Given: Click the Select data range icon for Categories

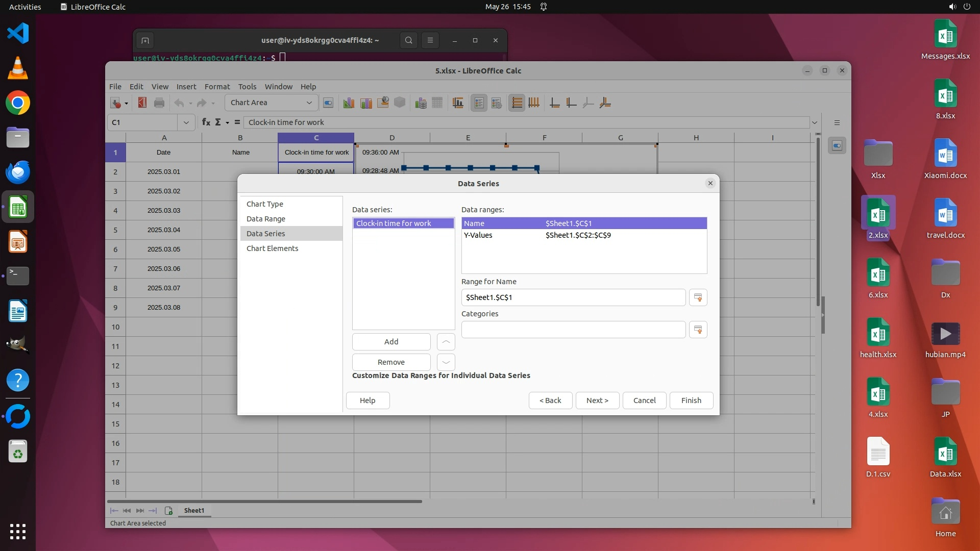Looking at the screenshot, I should tap(698, 330).
